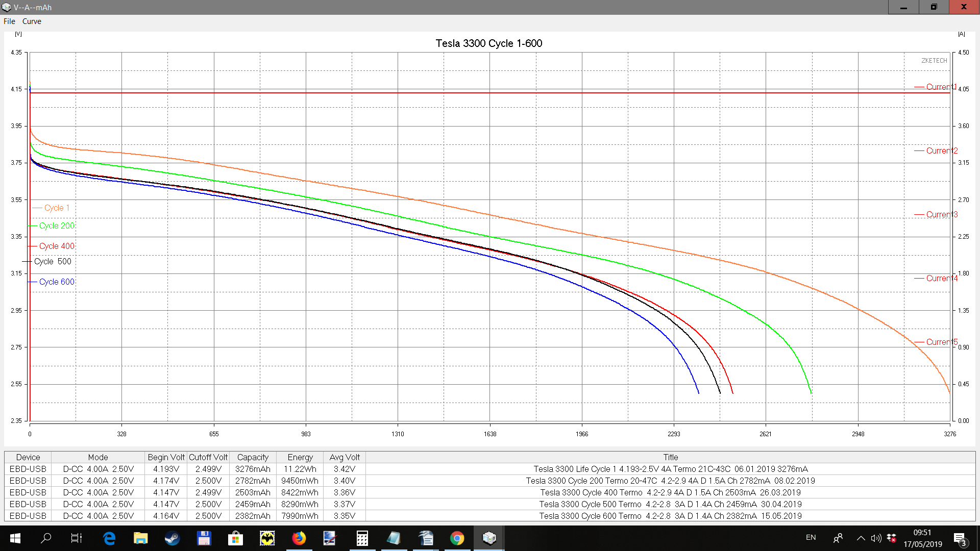Open Microsoft Edge from the taskbar
This screenshot has height=551, width=980.
click(x=109, y=538)
